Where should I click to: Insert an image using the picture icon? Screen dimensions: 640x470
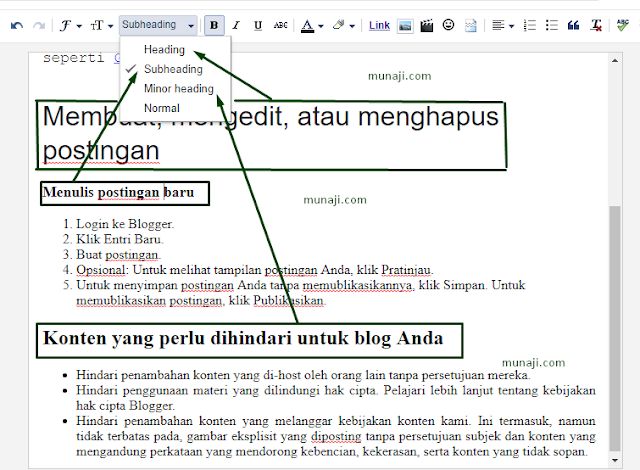pyautogui.click(x=405, y=26)
